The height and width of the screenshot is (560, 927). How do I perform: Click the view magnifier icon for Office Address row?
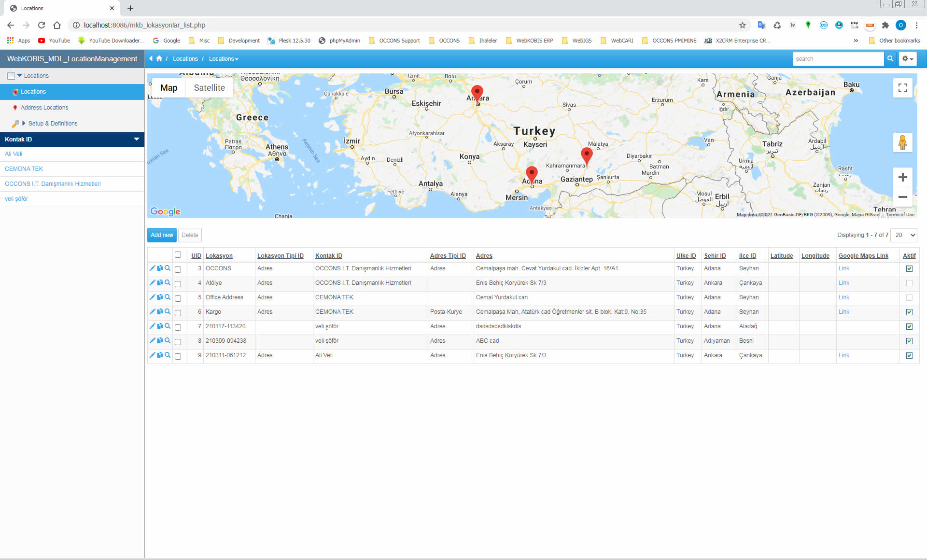(x=168, y=297)
